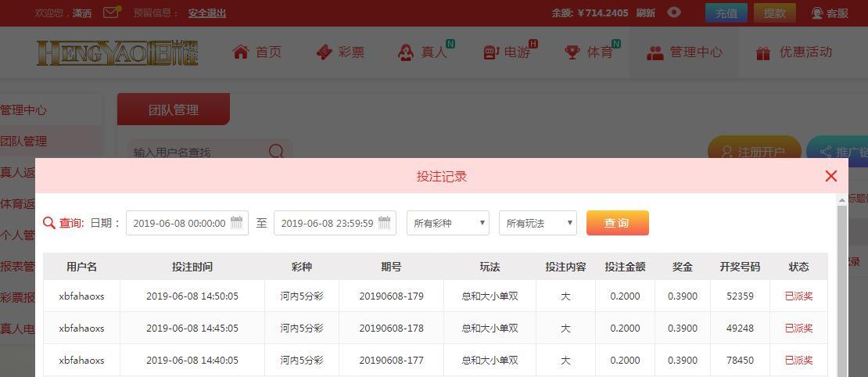Click the start date input field
The width and height of the screenshot is (868, 377).
[x=179, y=223]
